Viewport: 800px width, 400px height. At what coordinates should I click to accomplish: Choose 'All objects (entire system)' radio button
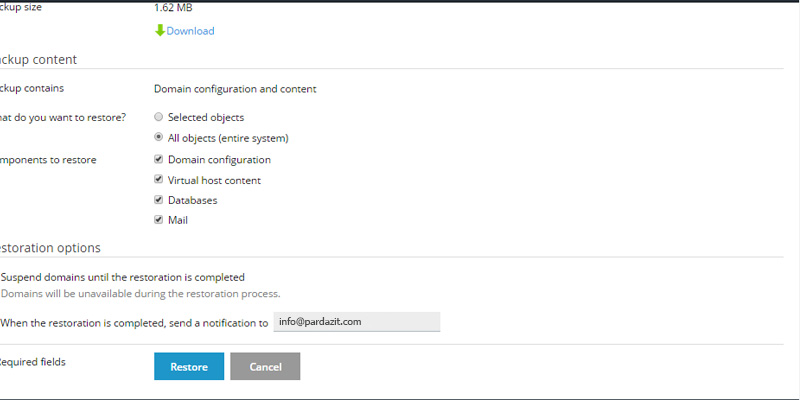(x=159, y=138)
